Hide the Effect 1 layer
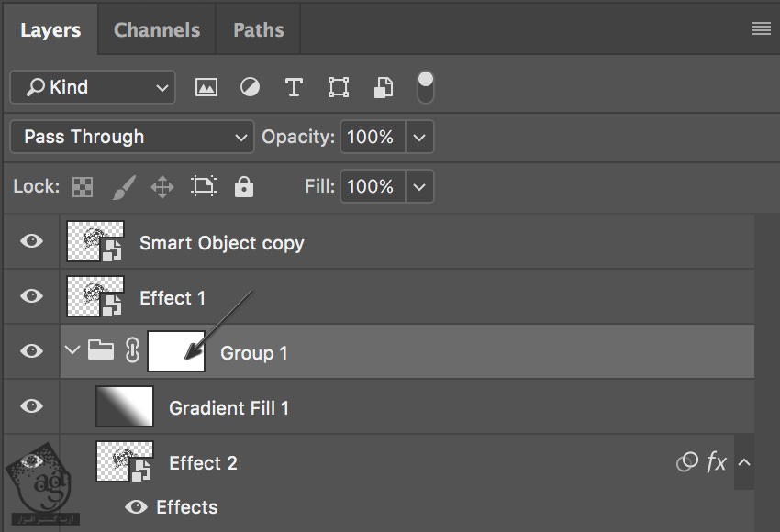The height and width of the screenshot is (532, 780). pos(32,296)
